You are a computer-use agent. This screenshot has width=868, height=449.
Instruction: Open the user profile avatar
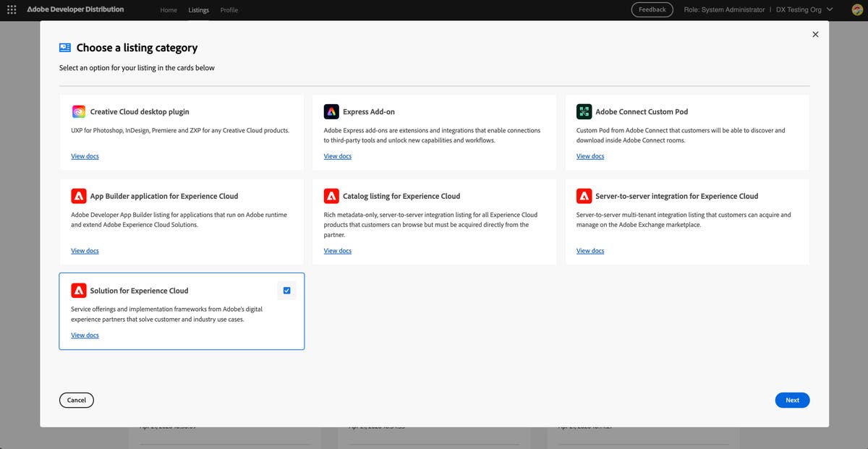tap(856, 9)
